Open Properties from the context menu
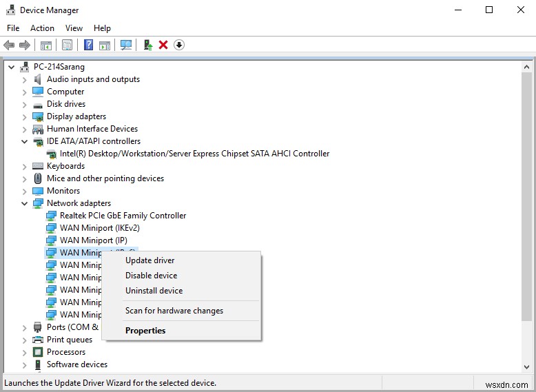This screenshot has height=392, width=536. 181,331
